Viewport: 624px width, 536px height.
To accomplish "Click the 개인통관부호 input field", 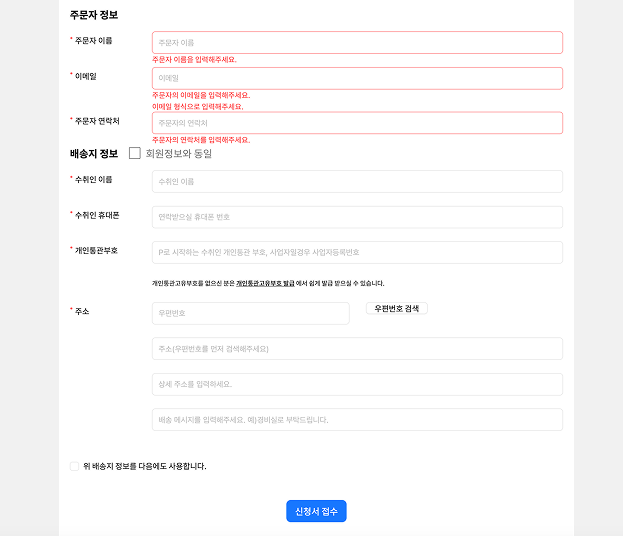I will (357, 252).
